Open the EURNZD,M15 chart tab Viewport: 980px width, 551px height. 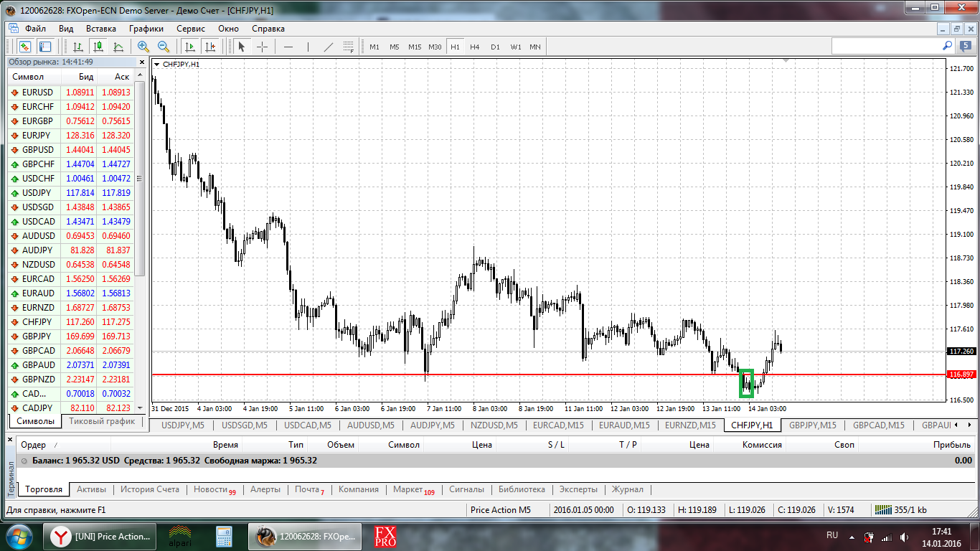[690, 425]
